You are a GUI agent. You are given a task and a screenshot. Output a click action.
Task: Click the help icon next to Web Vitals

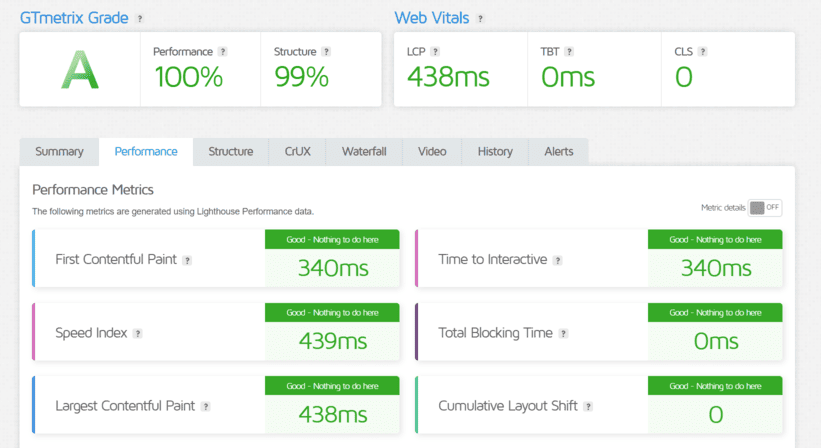point(480,19)
